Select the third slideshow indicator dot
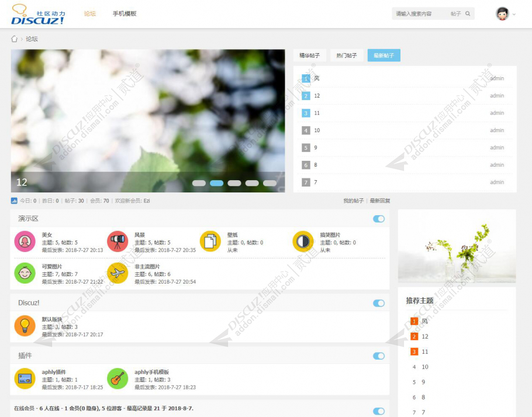Screen dimensions: 532x417 click(234, 183)
